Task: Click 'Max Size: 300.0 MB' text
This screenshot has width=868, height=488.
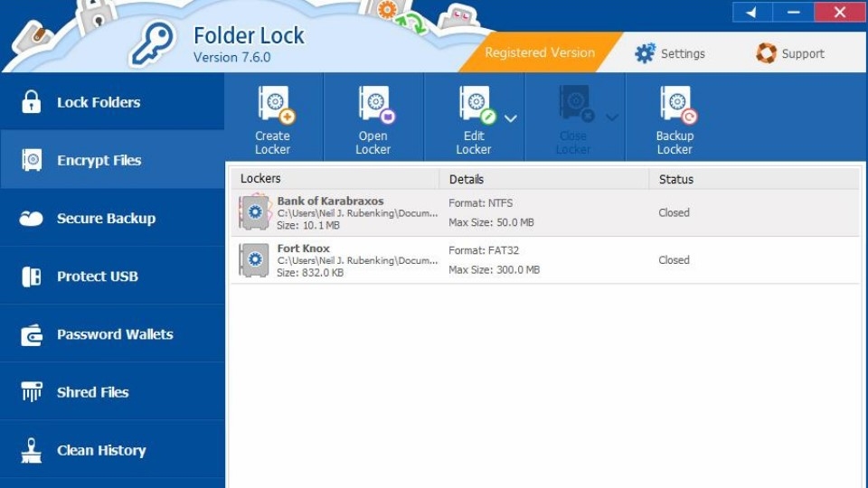Action: pyautogui.click(x=494, y=269)
